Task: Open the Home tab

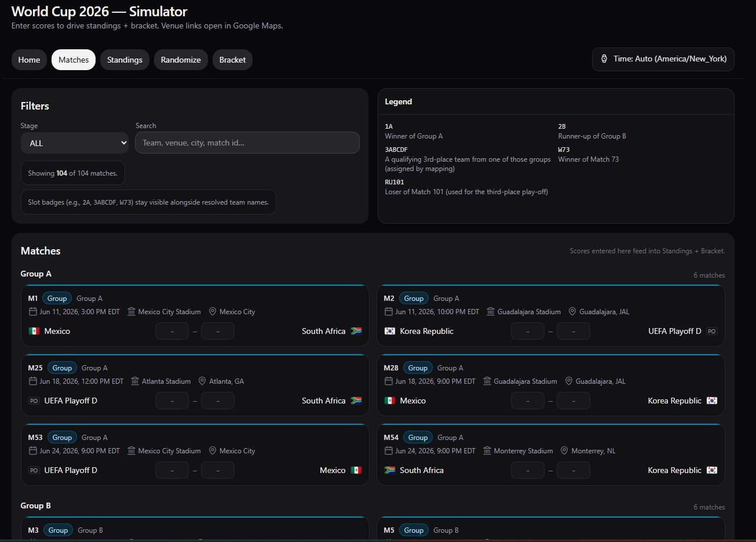Action: tap(29, 60)
